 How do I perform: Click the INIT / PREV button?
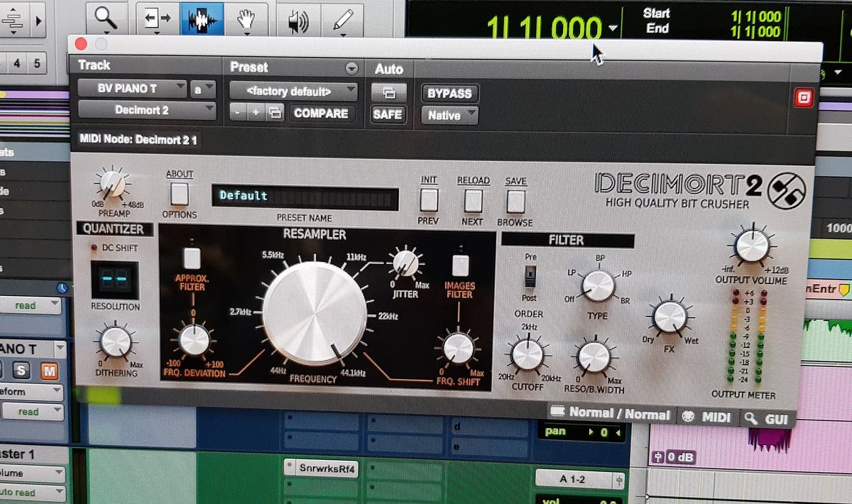coord(429,199)
